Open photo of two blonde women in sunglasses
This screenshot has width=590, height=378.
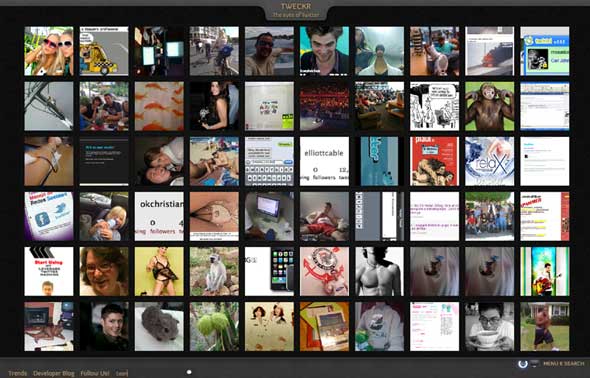[x=49, y=51]
